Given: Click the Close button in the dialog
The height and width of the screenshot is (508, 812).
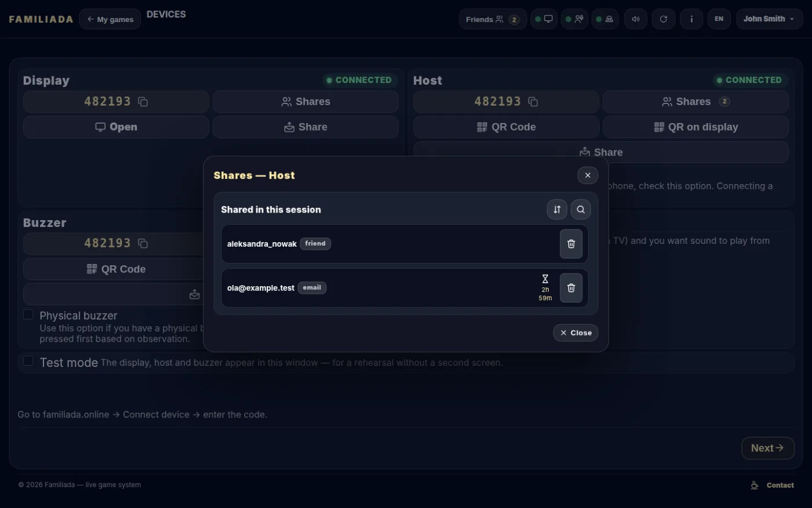Looking at the screenshot, I should tap(575, 333).
